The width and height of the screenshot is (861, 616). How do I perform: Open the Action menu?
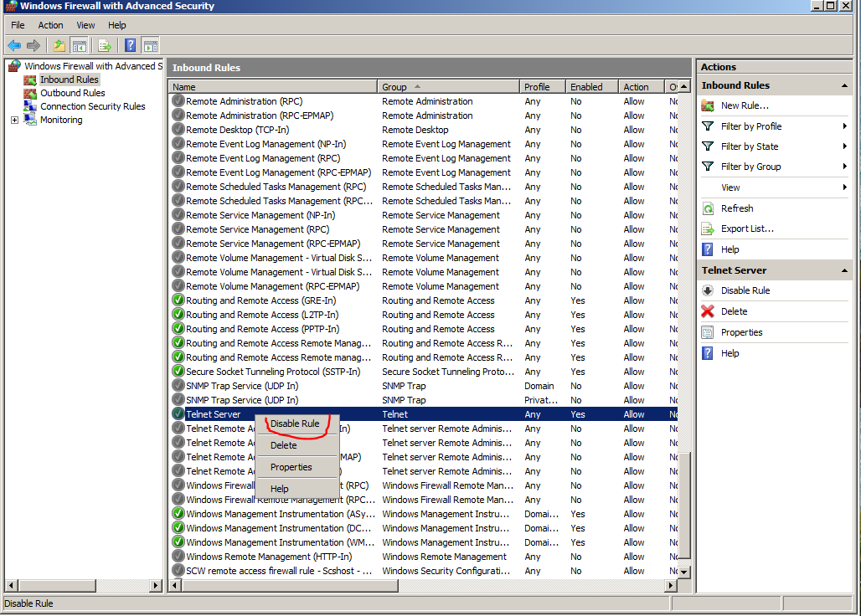(50, 25)
